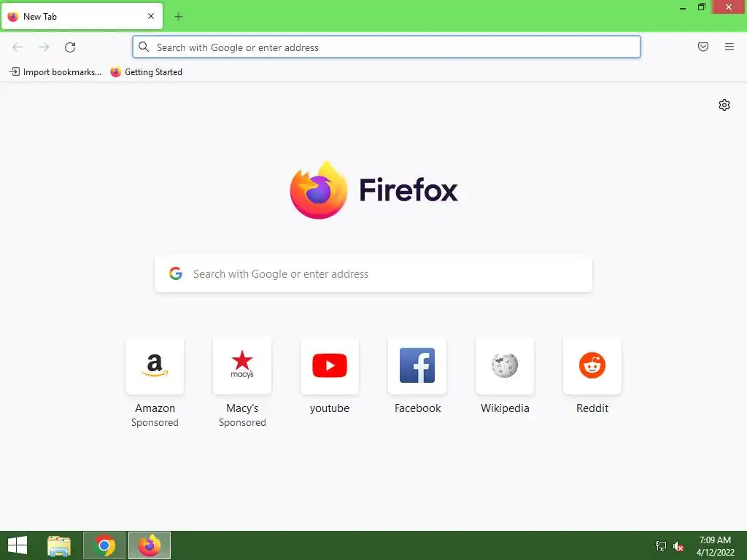Image resolution: width=747 pixels, height=560 pixels.
Task: Open the taskbar clock and date
Action: pyautogui.click(x=715, y=546)
